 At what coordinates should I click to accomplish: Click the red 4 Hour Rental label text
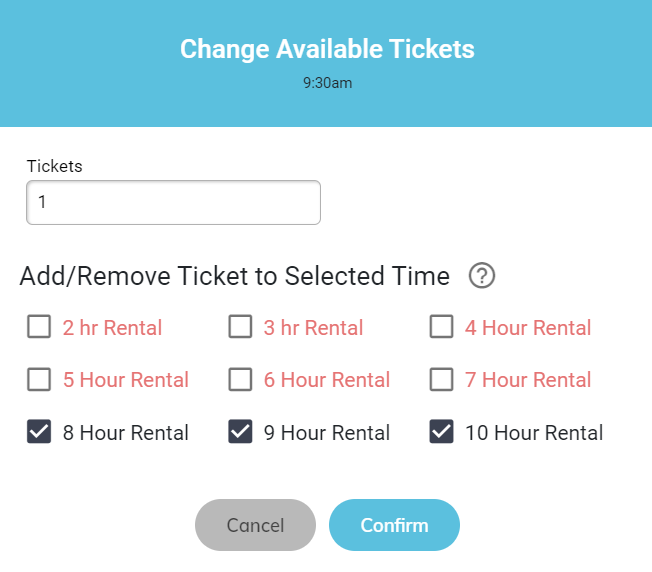coord(528,328)
